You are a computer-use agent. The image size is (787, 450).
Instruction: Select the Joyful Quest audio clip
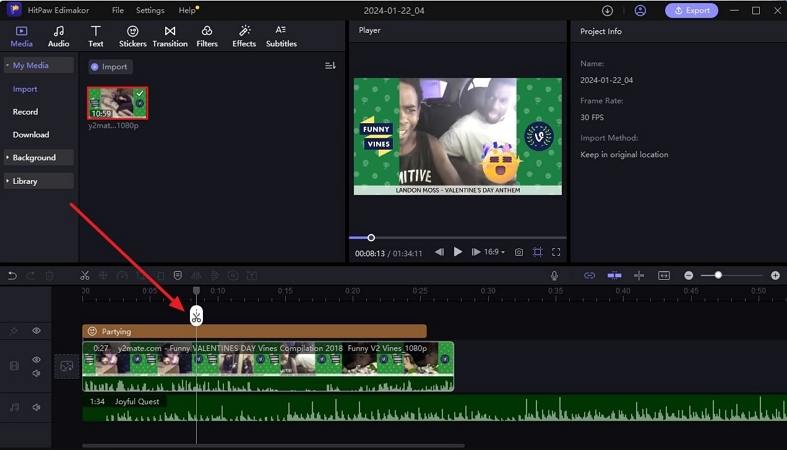[x=435, y=408]
